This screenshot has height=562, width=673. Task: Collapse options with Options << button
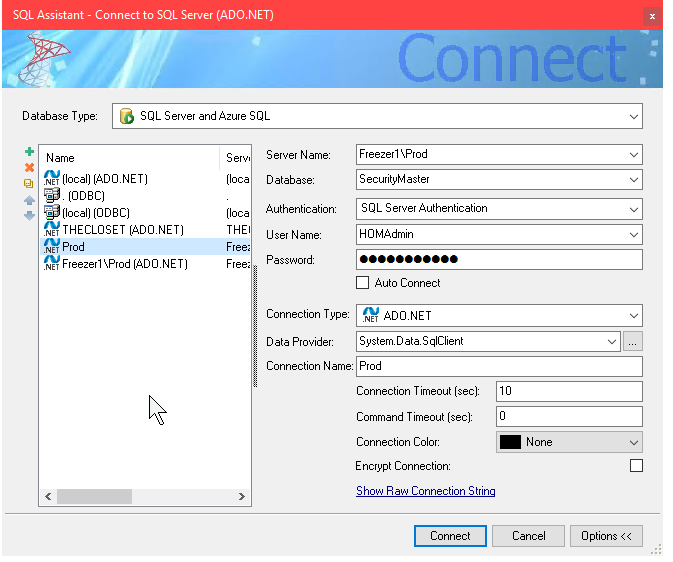[x=606, y=536]
